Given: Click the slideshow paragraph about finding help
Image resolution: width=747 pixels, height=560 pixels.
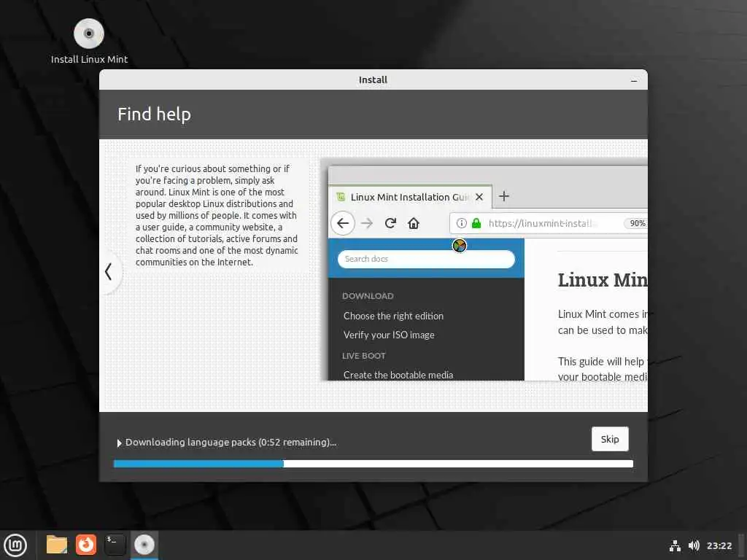Looking at the screenshot, I should pyautogui.click(x=217, y=215).
